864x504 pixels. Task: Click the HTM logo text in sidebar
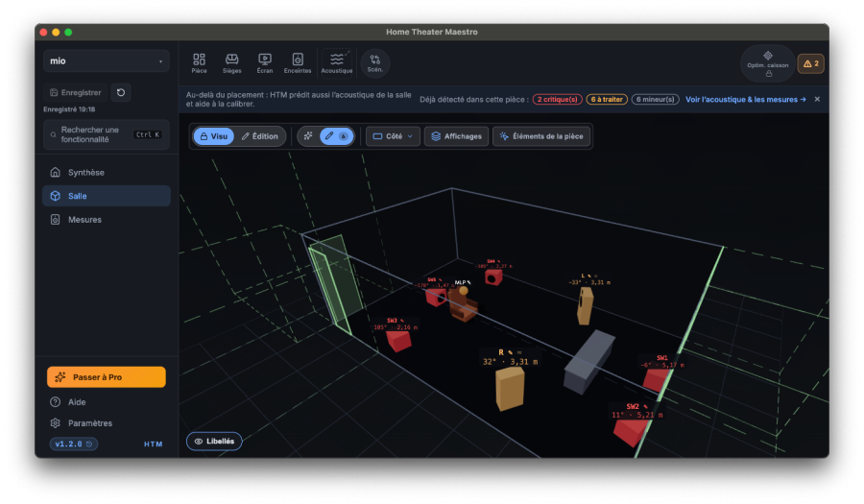(x=154, y=444)
